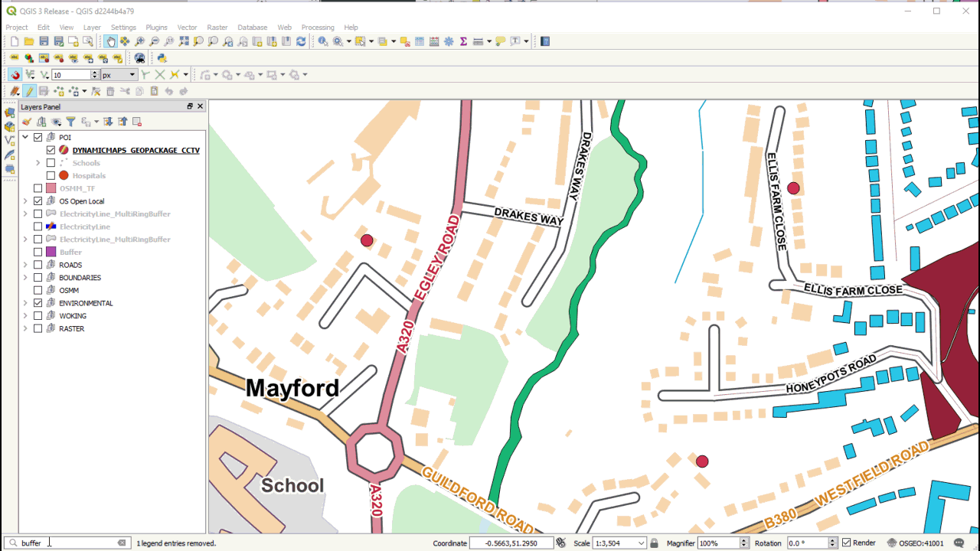Expand the BOUNDARIES group
The width and height of the screenshot is (980, 551).
(25, 278)
